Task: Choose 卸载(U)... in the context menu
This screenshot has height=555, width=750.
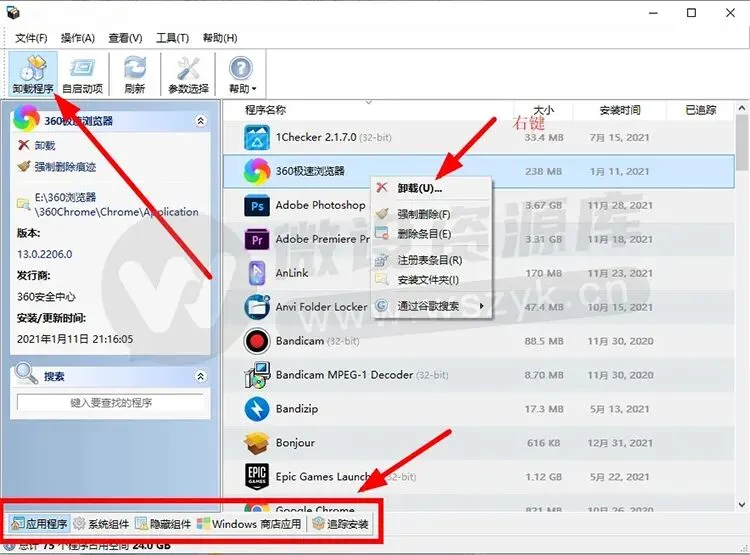Action: [431, 188]
